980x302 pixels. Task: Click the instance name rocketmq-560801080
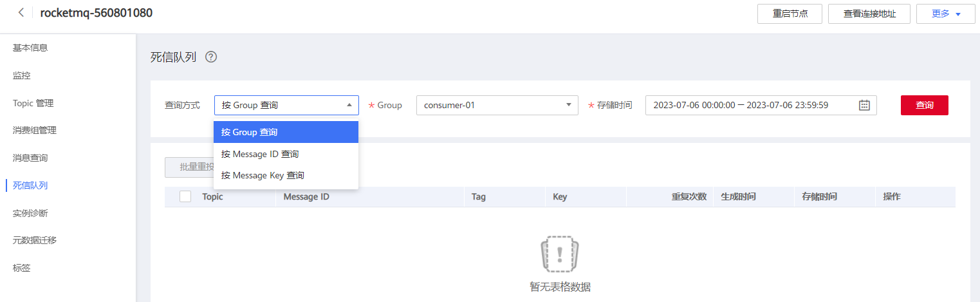click(97, 13)
